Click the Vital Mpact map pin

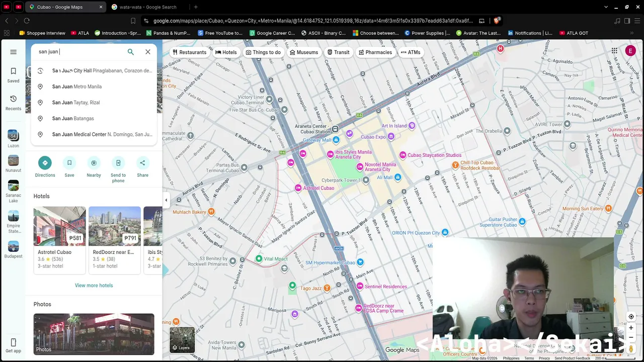pos(259,259)
